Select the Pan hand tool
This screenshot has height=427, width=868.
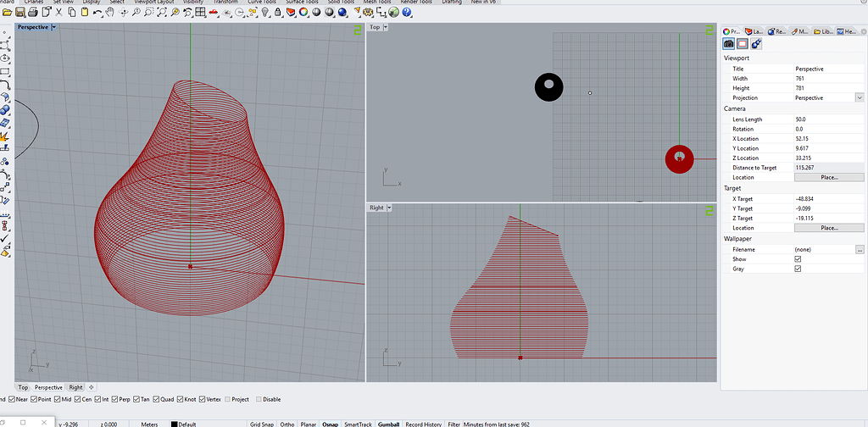tap(110, 12)
